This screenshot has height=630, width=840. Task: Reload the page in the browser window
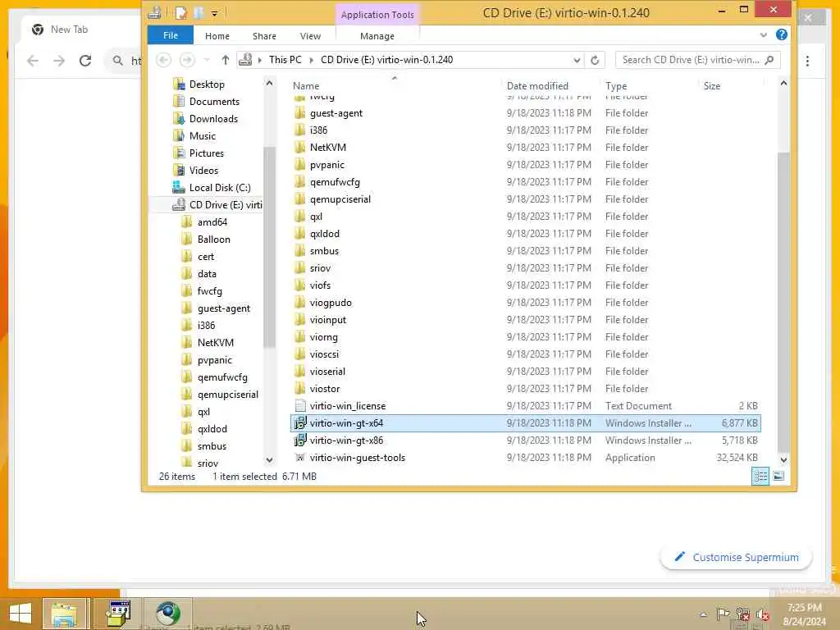(x=85, y=61)
